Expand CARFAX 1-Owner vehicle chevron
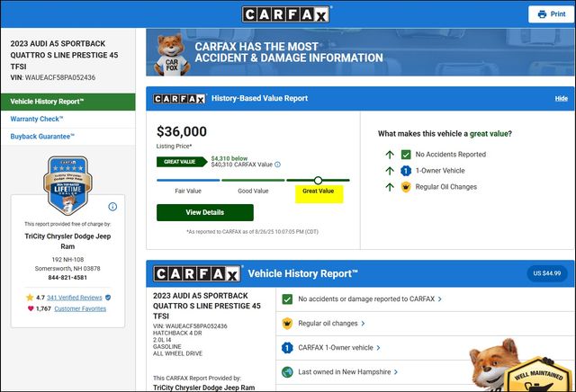 pyautogui.click(x=378, y=348)
